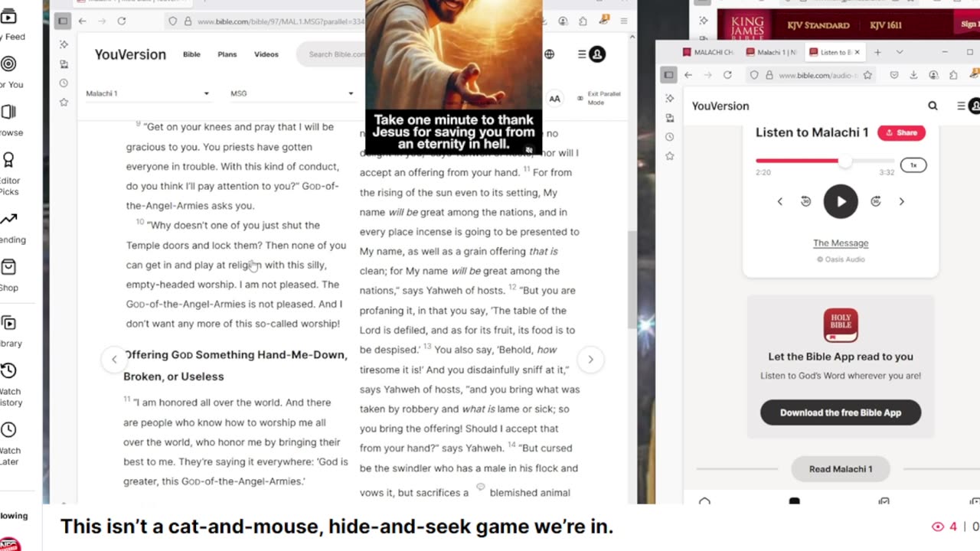Screen dimensions: 980x551
Task: Click Share button for Malachi 1
Action: [901, 132]
